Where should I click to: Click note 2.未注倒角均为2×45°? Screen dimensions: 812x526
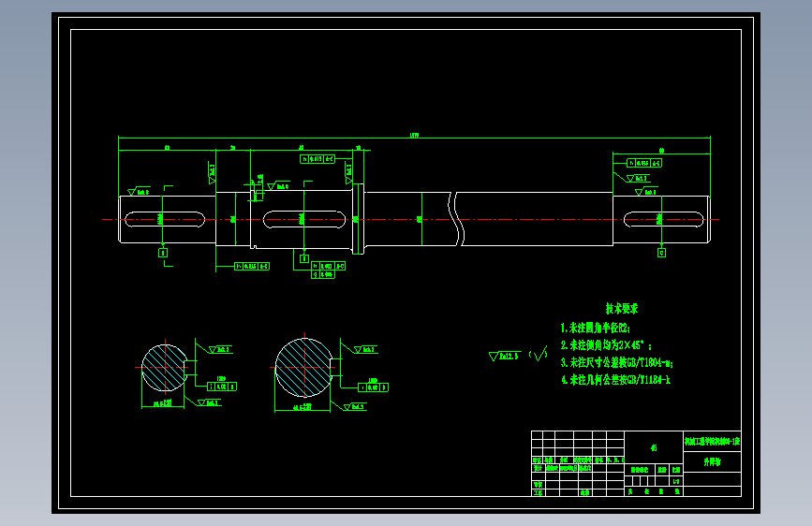[606, 345]
